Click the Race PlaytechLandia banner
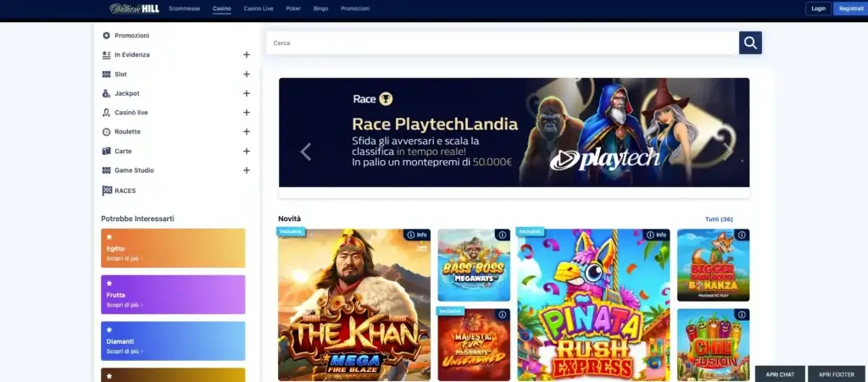Image resolution: width=868 pixels, height=382 pixels. [x=515, y=132]
